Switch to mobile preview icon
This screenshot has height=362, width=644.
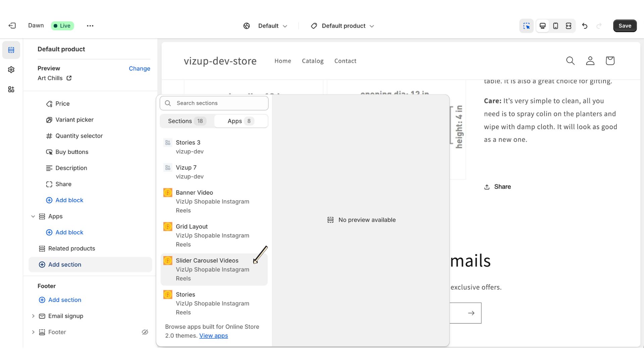click(x=555, y=26)
